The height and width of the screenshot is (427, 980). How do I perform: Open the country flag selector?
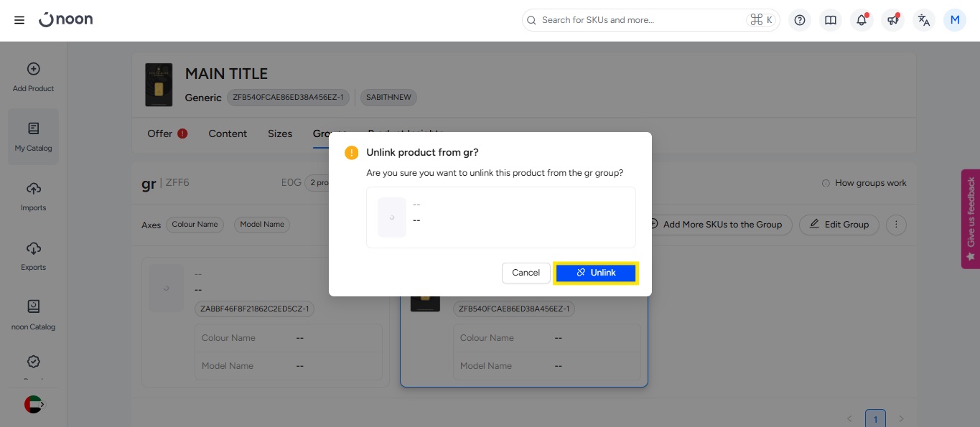(34, 405)
